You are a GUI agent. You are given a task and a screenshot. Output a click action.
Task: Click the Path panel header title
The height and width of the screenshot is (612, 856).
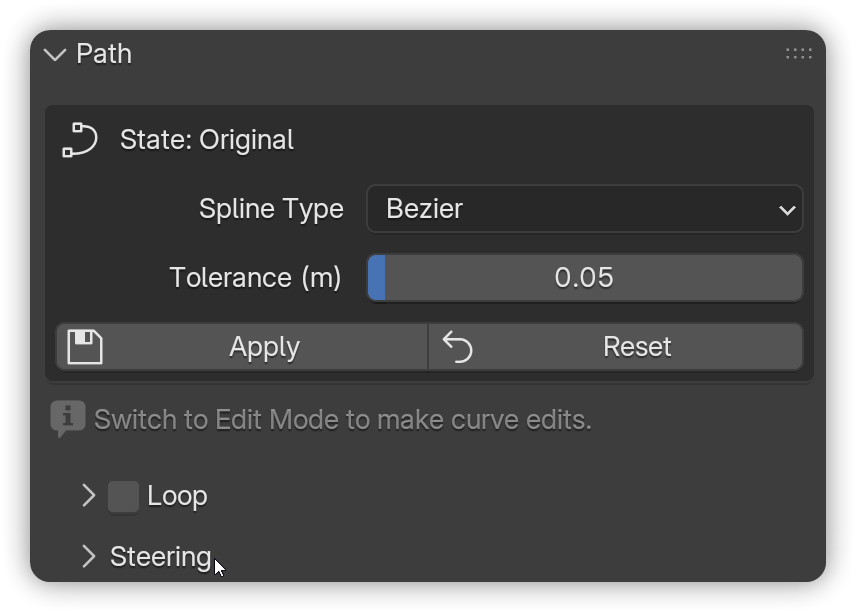pyautogui.click(x=104, y=54)
